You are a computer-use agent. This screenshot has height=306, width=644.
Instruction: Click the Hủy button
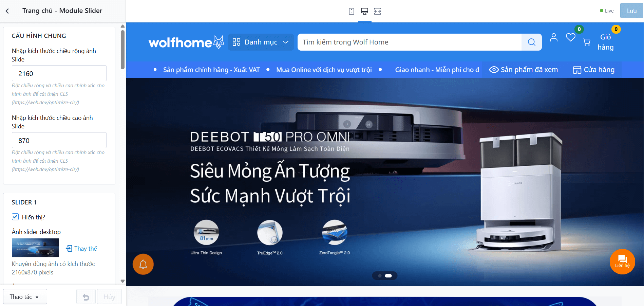109,297
